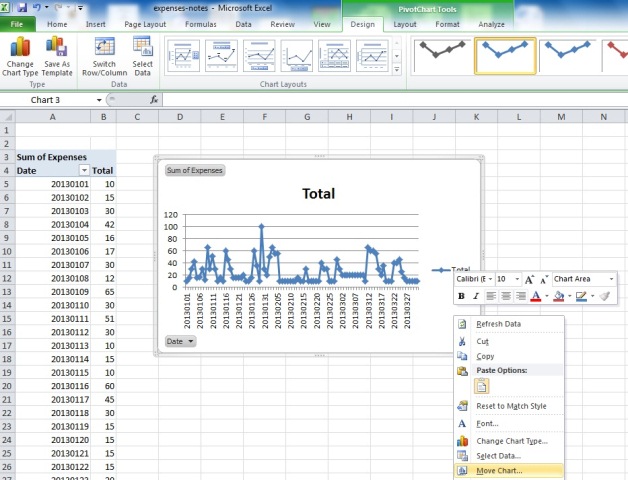
Task: Switch to the Home ribbon tab
Action: (57, 24)
